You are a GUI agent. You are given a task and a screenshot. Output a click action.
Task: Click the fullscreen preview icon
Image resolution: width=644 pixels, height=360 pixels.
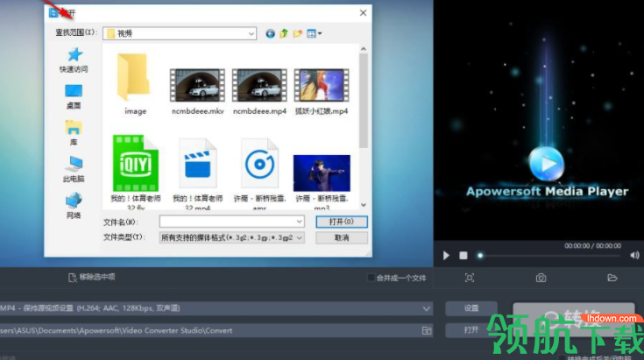[470, 278]
